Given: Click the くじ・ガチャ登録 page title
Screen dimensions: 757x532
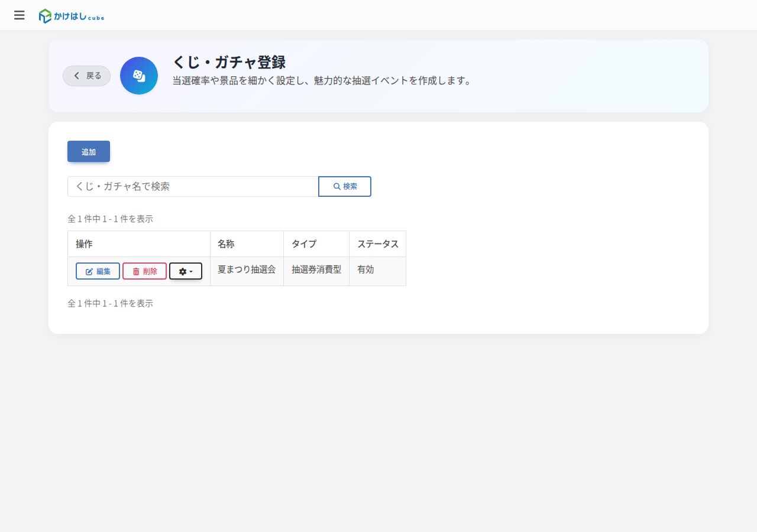Looking at the screenshot, I should 229,62.
